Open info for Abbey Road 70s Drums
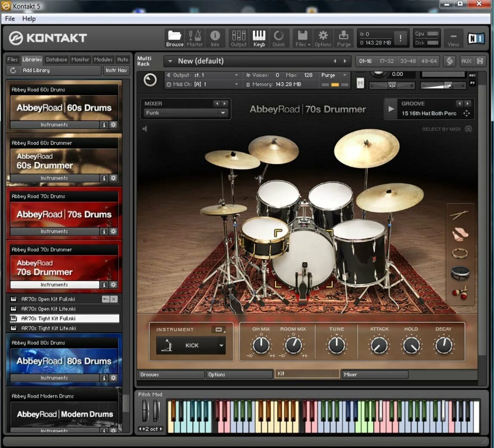Image resolution: width=494 pixels, height=448 pixels. click(x=104, y=231)
